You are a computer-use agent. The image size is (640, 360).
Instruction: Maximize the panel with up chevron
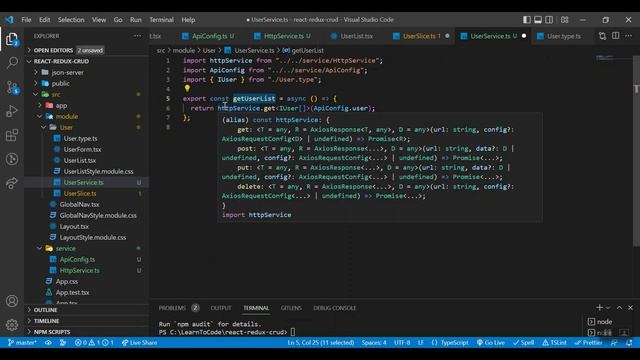[x=620, y=307]
